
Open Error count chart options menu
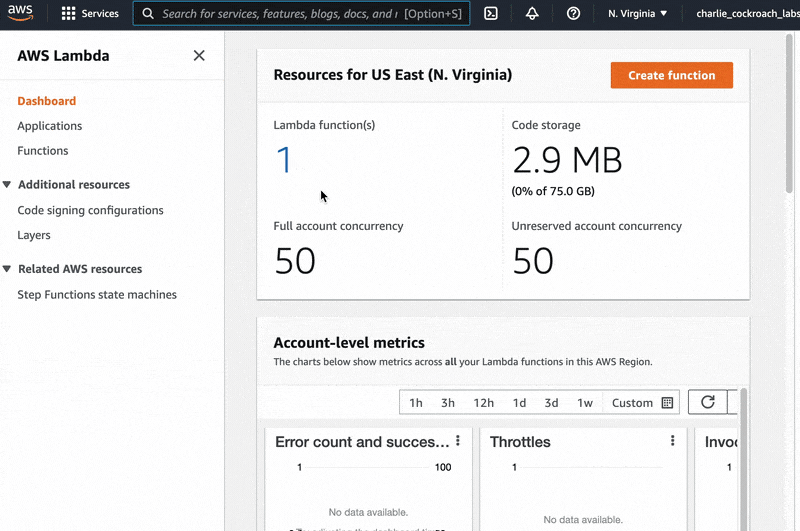click(x=458, y=441)
